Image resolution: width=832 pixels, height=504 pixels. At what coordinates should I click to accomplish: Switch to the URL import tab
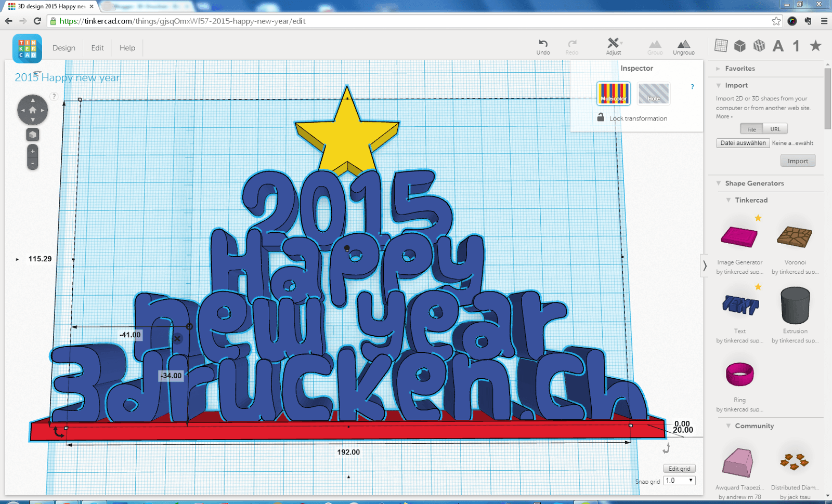775,129
